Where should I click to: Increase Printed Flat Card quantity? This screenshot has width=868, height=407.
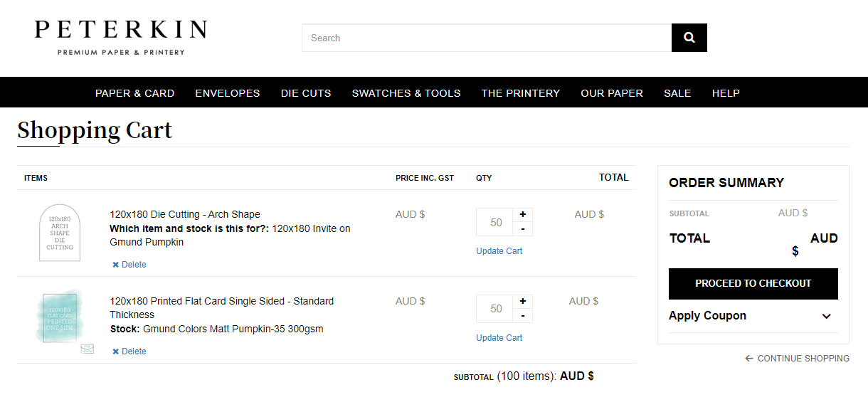coord(523,302)
